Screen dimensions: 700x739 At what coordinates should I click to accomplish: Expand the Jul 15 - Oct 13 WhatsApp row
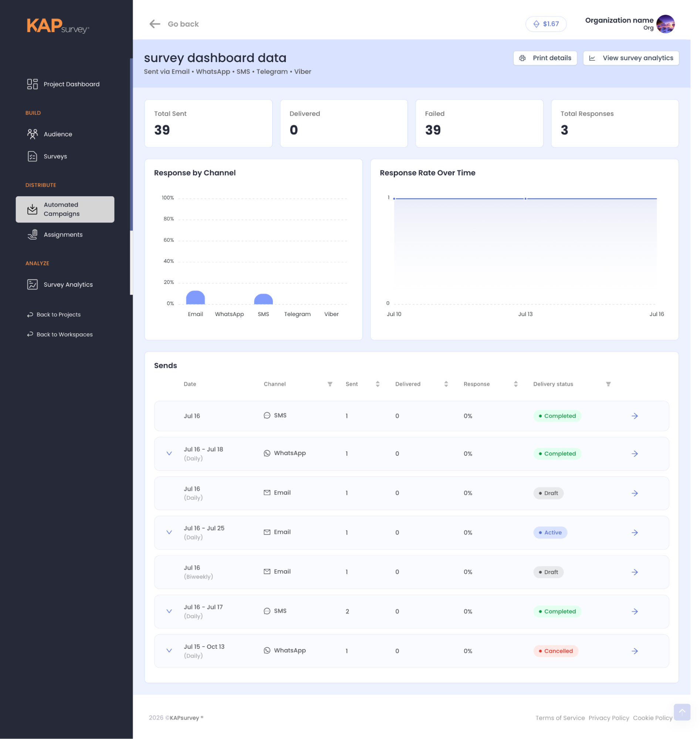[169, 651]
